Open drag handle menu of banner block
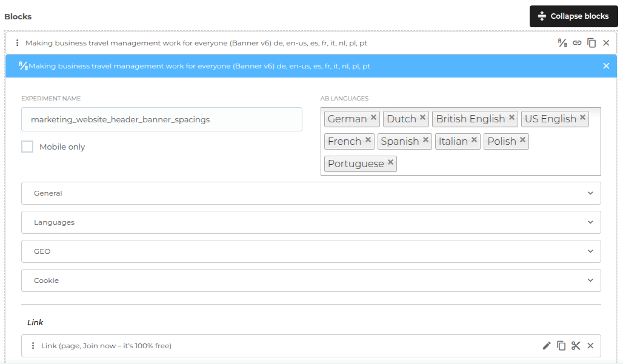623x364 pixels. (x=17, y=43)
